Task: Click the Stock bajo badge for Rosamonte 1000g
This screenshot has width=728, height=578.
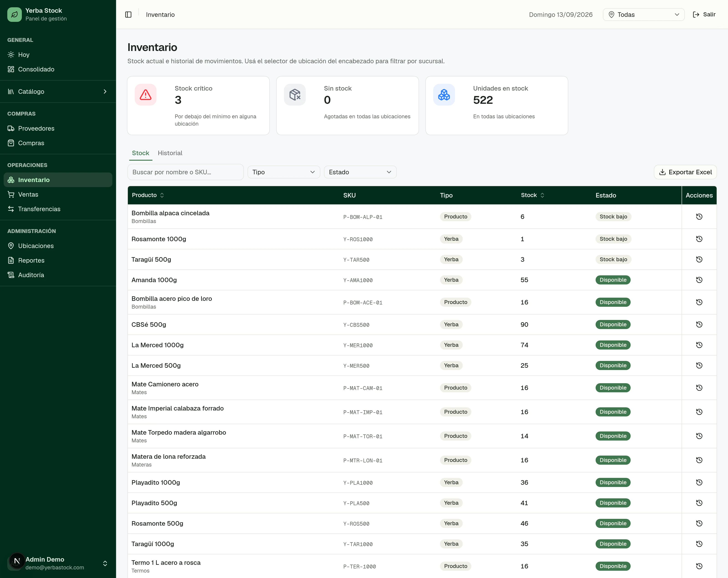Action: 613,239
